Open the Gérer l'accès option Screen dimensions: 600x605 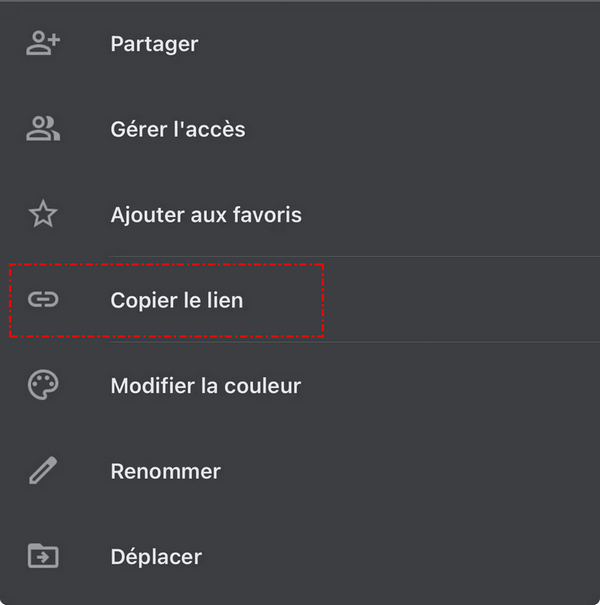tap(177, 129)
